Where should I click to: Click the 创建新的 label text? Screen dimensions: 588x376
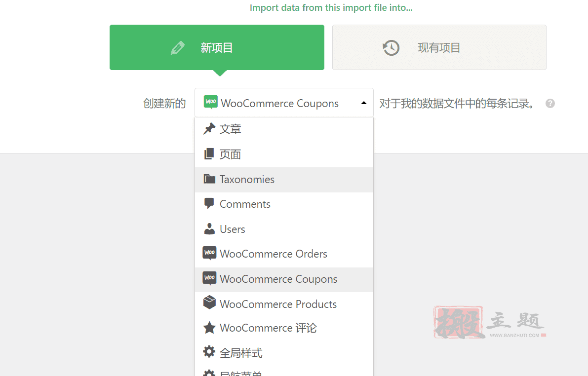point(164,104)
